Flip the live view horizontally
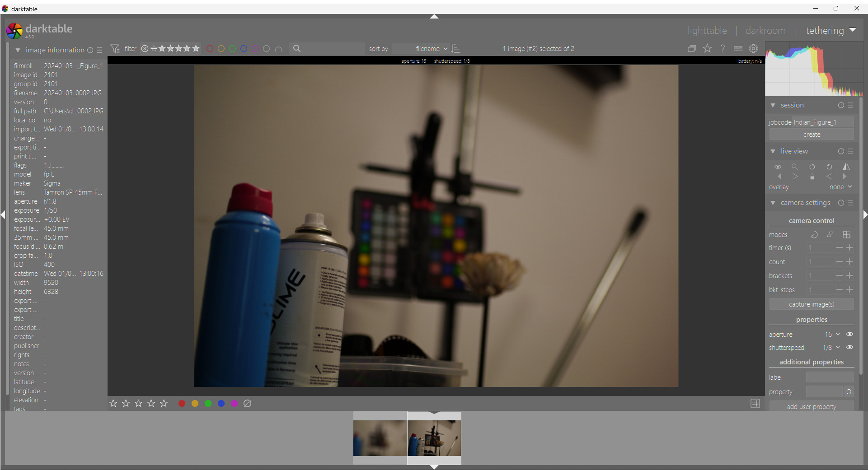Viewport: 868px width, 470px height. coord(846,167)
